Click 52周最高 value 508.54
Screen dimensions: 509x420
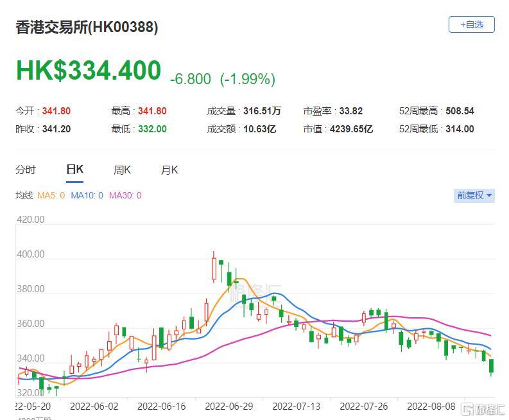tap(460, 111)
